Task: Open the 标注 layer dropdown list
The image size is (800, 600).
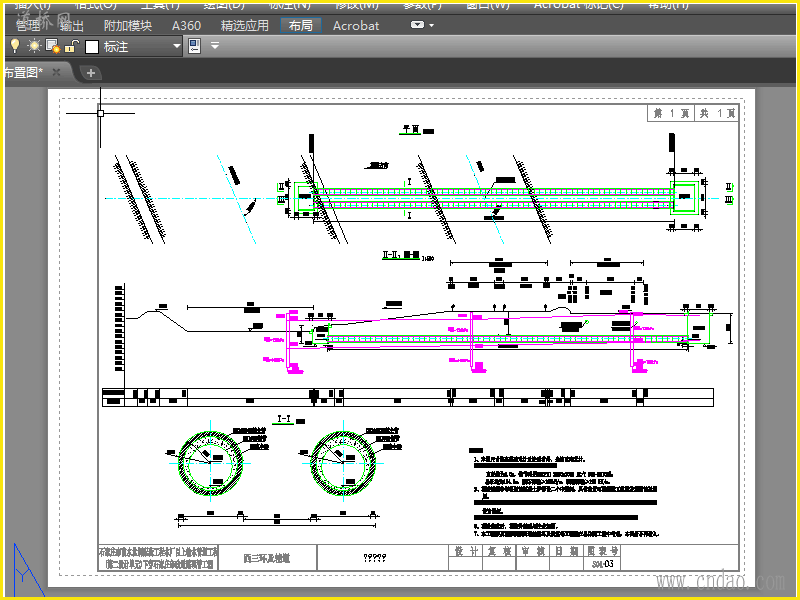Action: pyautogui.click(x=94, y=46)
